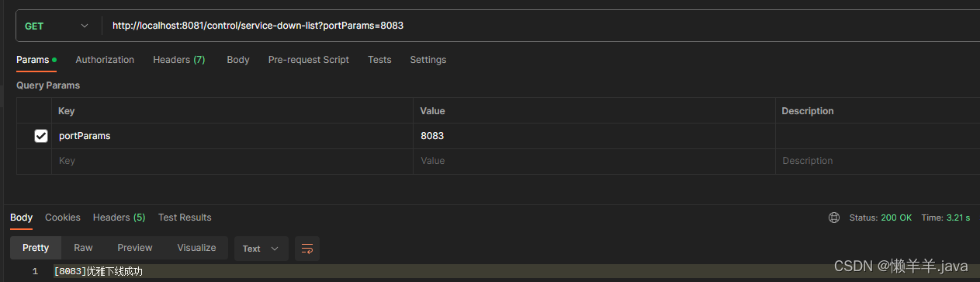The height and width of the screenshot is (282, 980).
Task: Select the Preview response view
Action: pyautogui.click(x=135, y=248)
